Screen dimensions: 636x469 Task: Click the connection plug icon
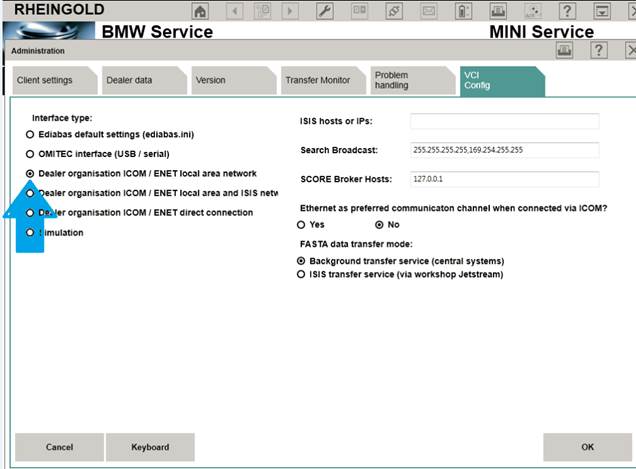pyautogui.click(x=394, y=11)
